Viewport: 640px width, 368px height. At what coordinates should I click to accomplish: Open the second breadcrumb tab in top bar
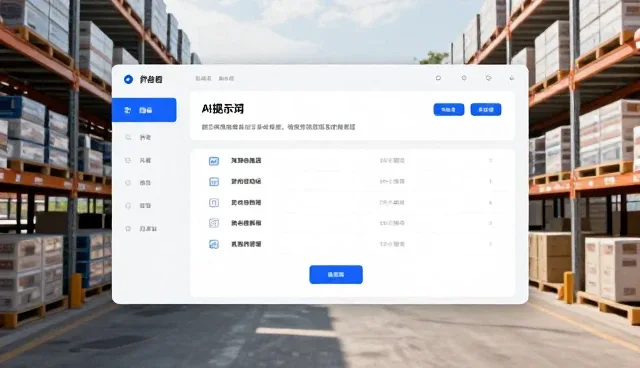pyautogui.click(x=226, y=78)
